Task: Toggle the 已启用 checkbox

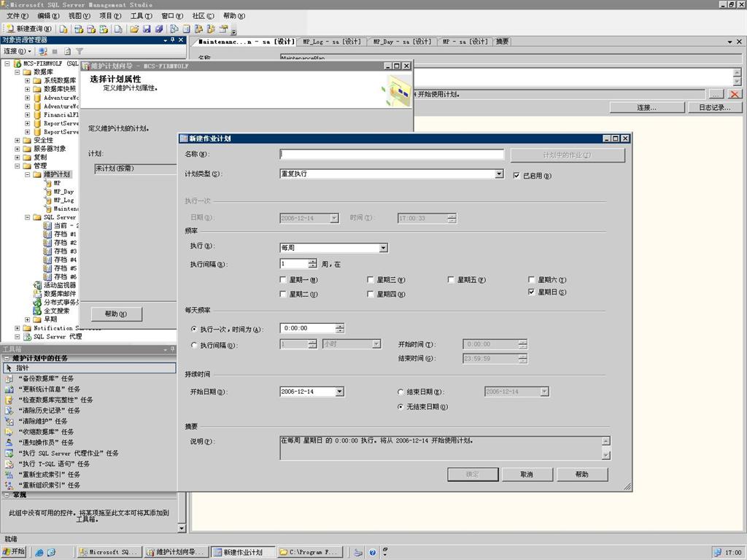Action: pos(517,176)
